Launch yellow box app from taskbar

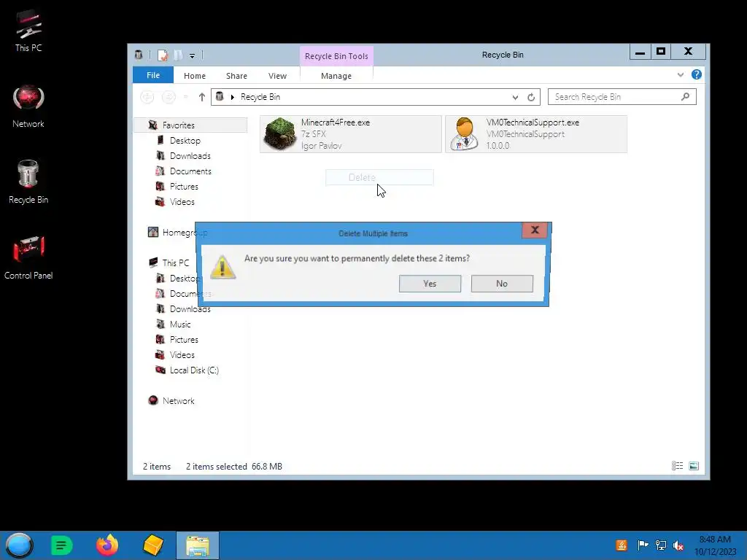click(x=153, y=545)
